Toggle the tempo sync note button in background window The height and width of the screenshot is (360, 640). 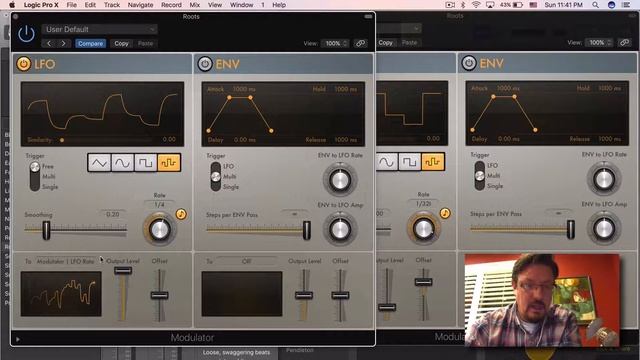point(445,213)
